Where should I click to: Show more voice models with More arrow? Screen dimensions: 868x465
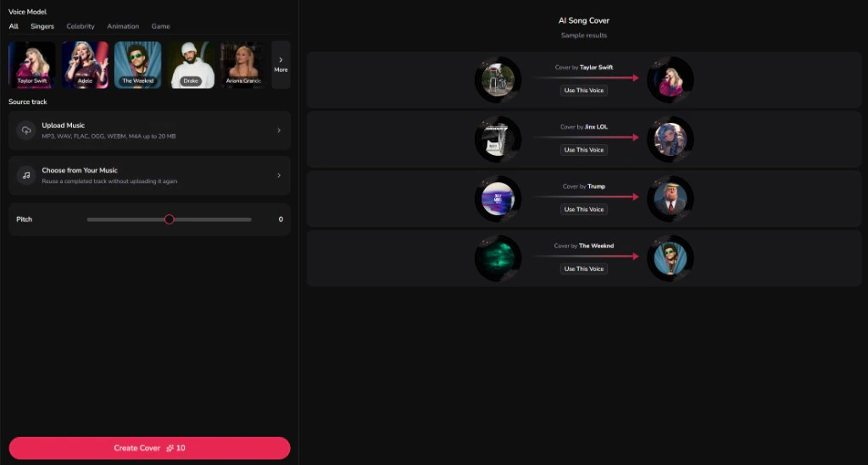point(281,64)
